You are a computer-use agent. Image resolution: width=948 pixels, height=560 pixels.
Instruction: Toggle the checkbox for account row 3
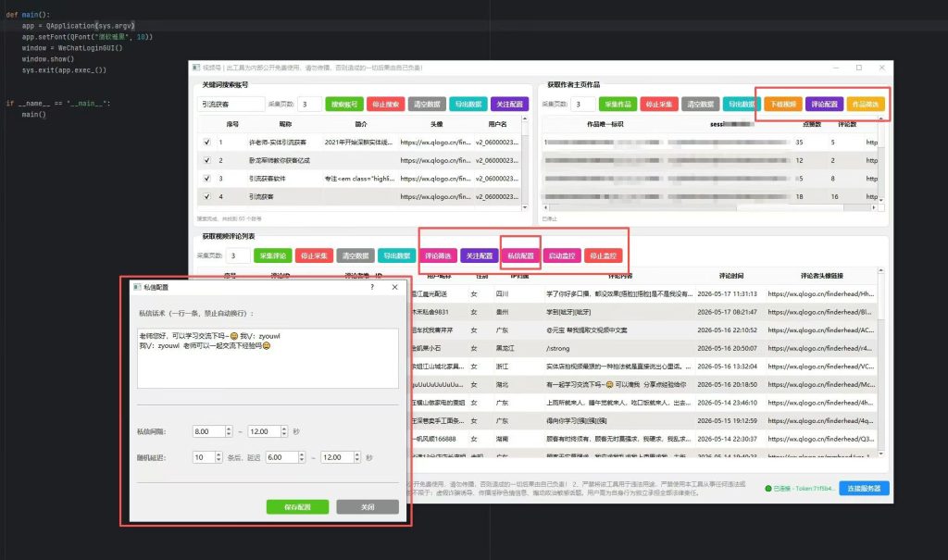coord(206,179)
